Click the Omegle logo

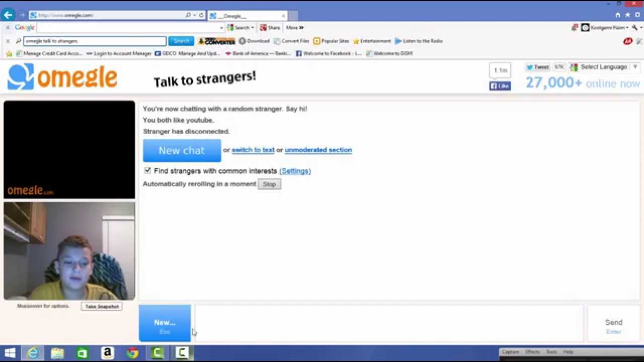pyautogui.click(x=62, y=77)
